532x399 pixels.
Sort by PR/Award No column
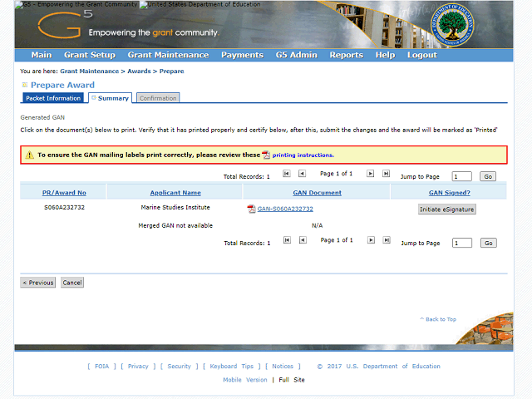coord(64,193)
